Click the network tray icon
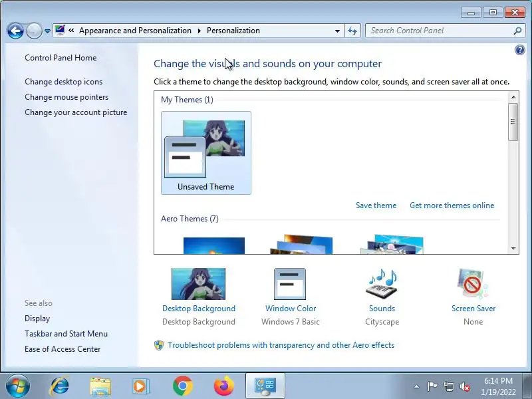The height and width of the screenshot is (399, 532). pyautogui.click(x=448, y=386)
